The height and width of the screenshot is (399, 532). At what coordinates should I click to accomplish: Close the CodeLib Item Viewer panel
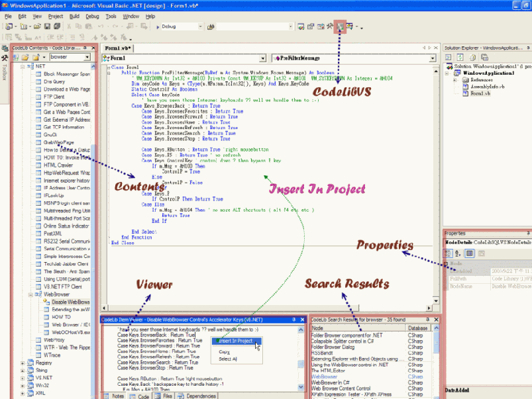click(x=302, y=320)
